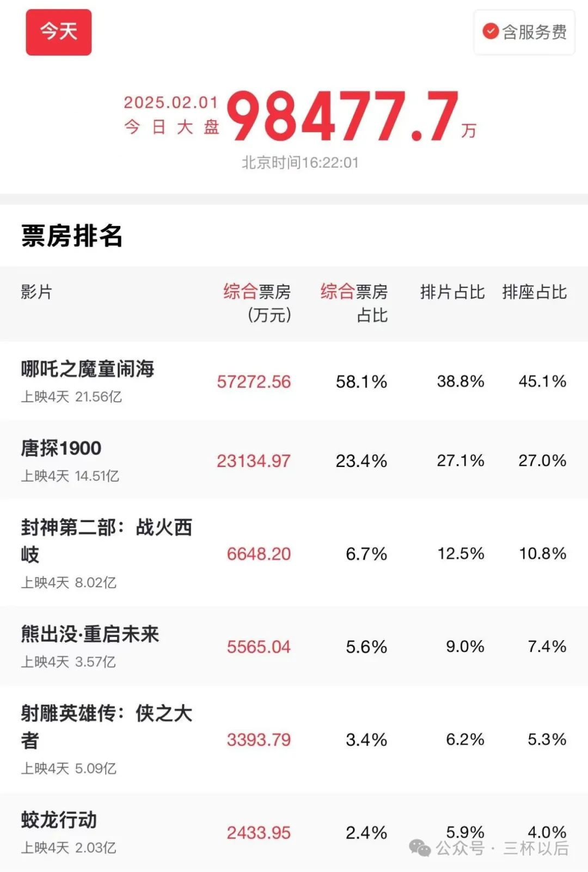Select 封神第二部：战火西岐 film title

click(107, 541)
